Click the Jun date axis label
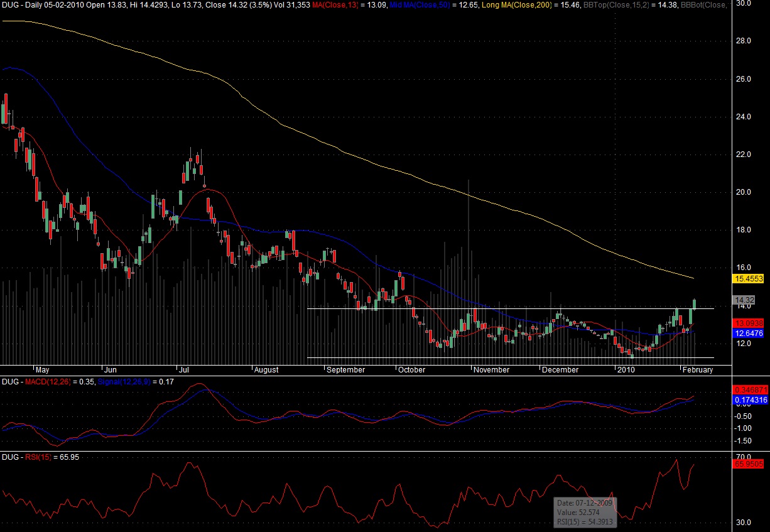 [x=111, y=370]
